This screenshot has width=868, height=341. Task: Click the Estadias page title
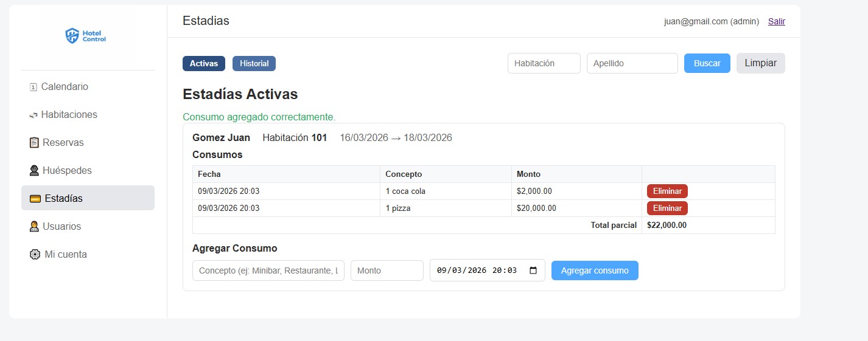coord(206,21)
